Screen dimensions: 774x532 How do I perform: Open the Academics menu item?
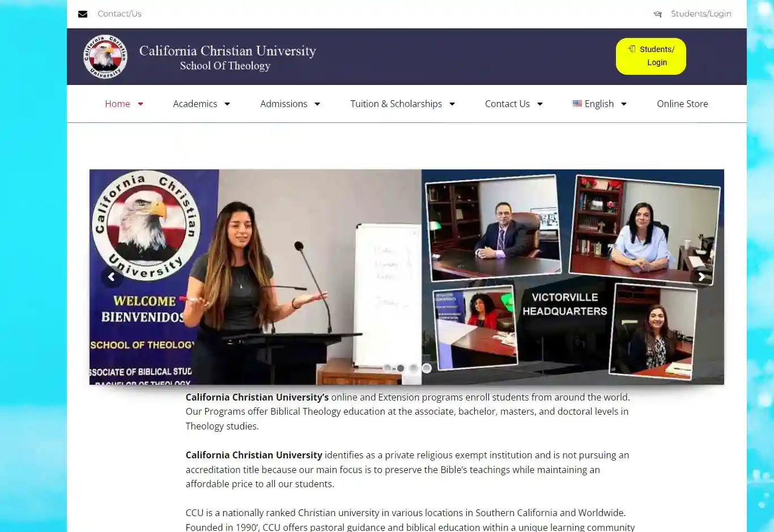tap(195, 104)
